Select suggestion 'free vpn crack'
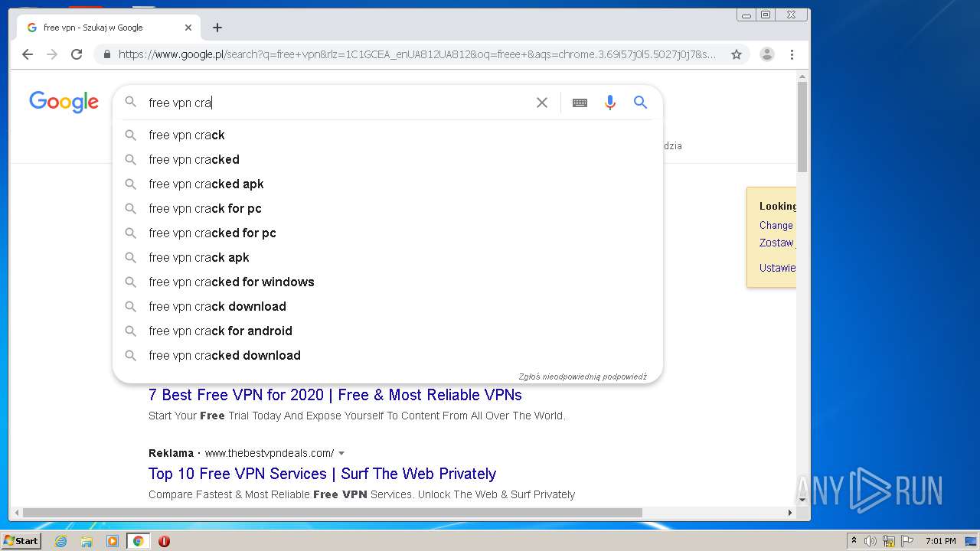 pyautogui.click(x=387, y=135)
